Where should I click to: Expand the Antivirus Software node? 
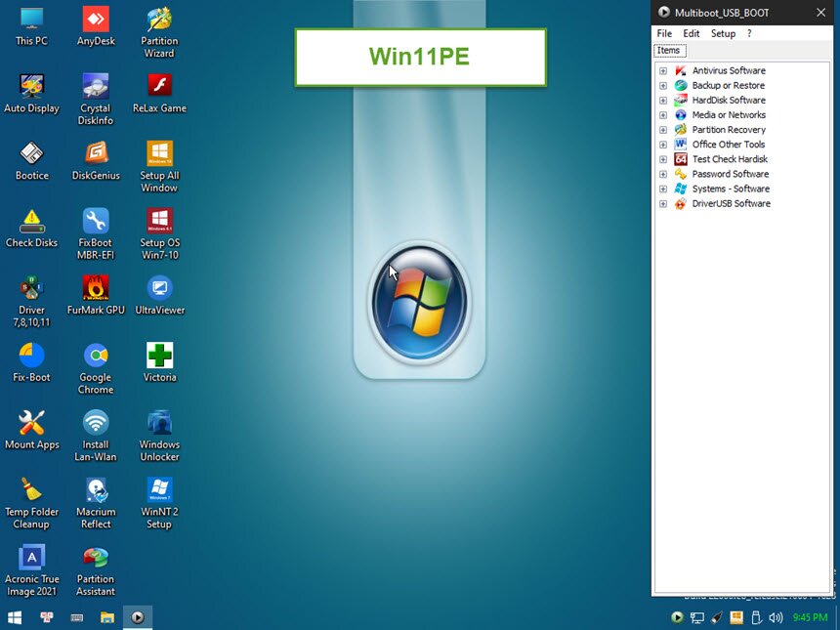point(663,70)
